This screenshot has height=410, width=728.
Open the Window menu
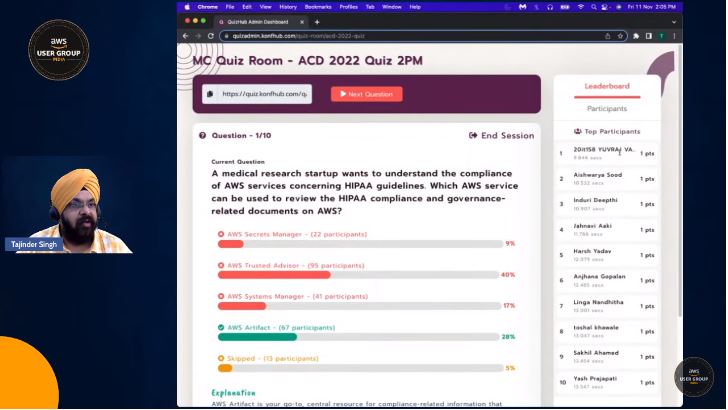(x=392, y=7)
